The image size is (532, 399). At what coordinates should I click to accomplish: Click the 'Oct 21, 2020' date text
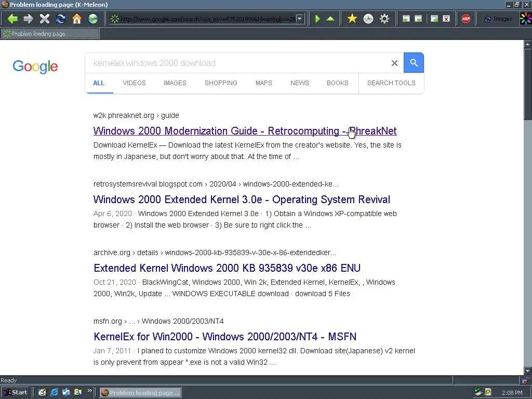[x=115, y=282]
